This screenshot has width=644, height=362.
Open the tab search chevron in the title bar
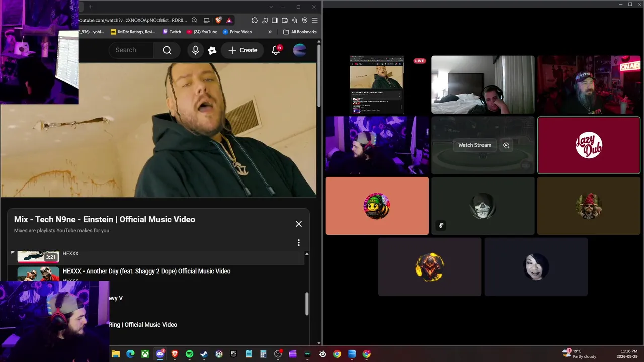pos(271,7)
